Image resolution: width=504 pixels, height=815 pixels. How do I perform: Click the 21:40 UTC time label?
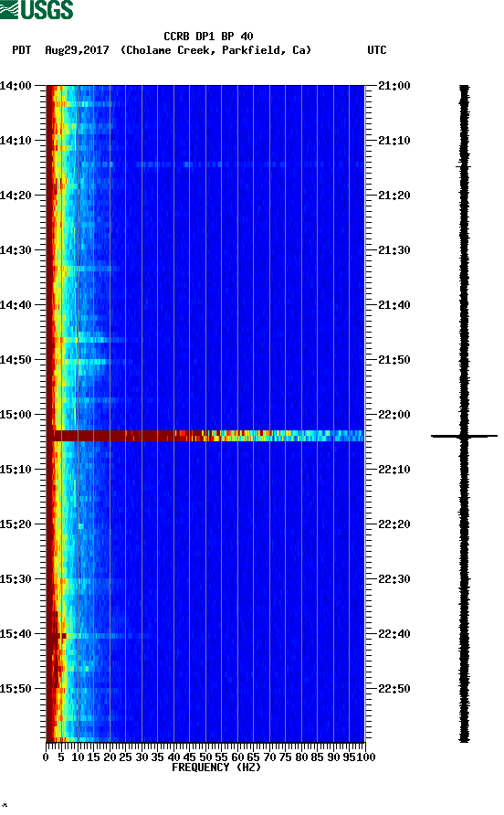[394, 305]
